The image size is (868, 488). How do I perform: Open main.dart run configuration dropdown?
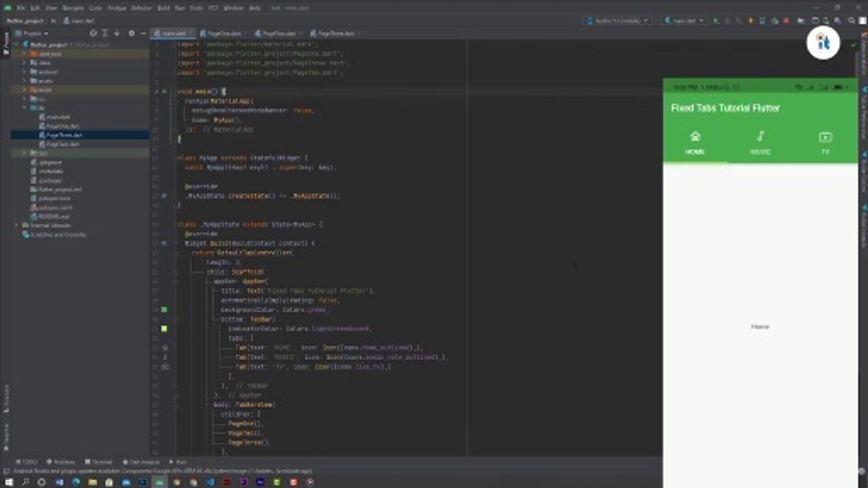click(x=684, y=21)
